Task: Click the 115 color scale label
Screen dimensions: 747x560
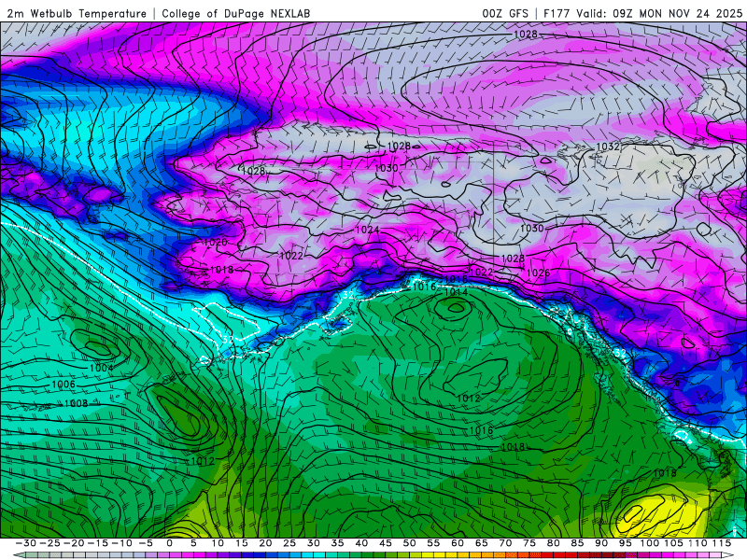Action: pos(721,543)
